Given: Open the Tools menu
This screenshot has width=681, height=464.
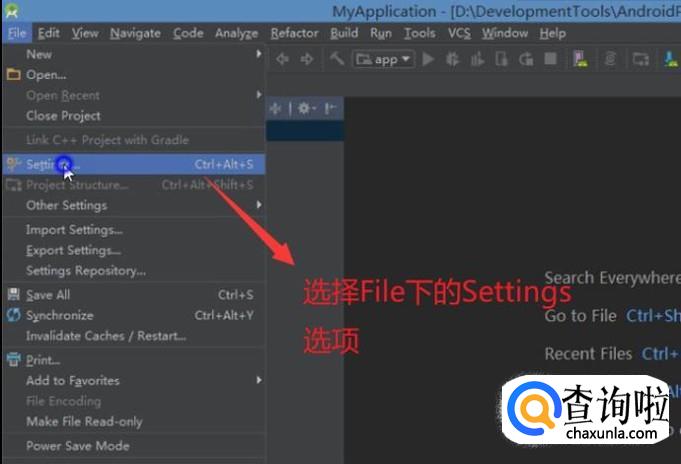Looking at the screenshot, I should tap(420, 33).
